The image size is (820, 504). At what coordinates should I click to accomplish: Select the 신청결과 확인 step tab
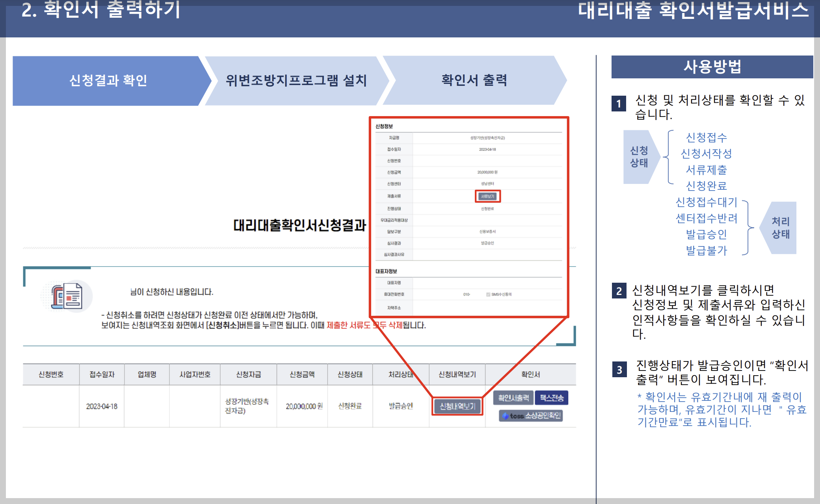(108, 80)
